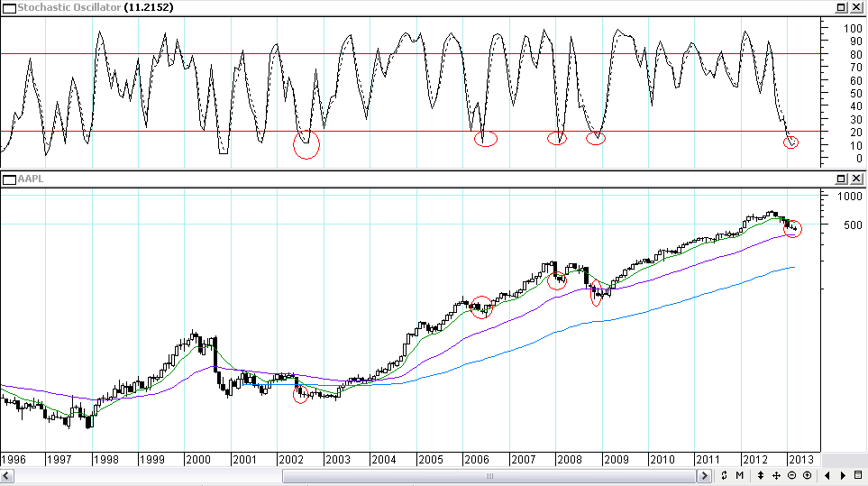The width and height of the screenshot is (868, 486).
Task: Maximize the AAPL price pane
Action: point(841,179)
